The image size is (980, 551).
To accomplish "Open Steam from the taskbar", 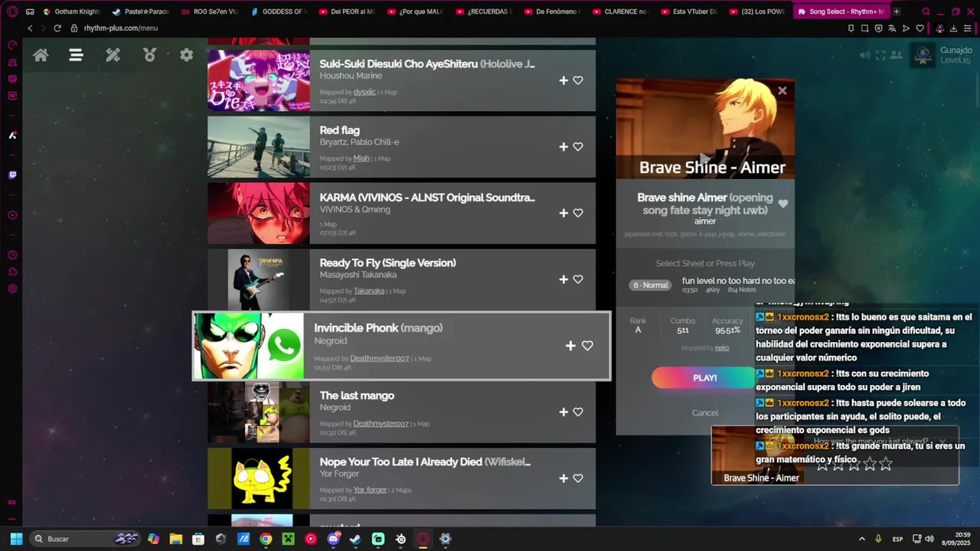I will (355, 539).
